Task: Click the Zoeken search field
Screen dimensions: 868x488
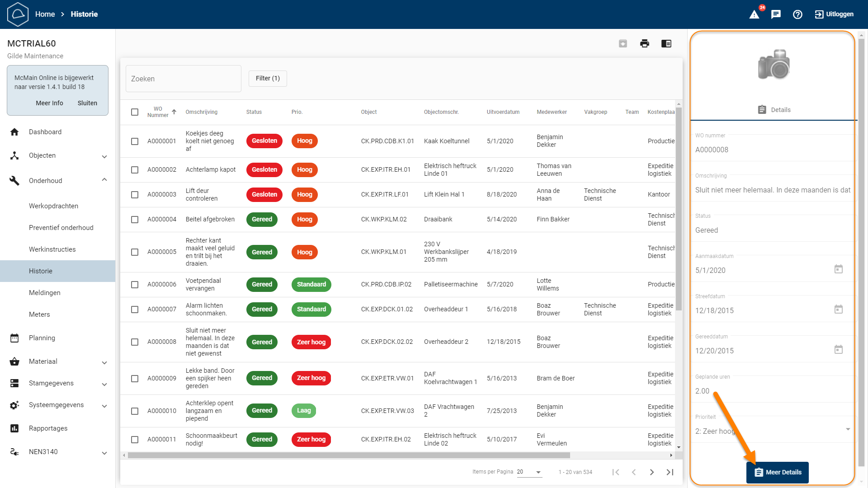Action: [184, 79]
